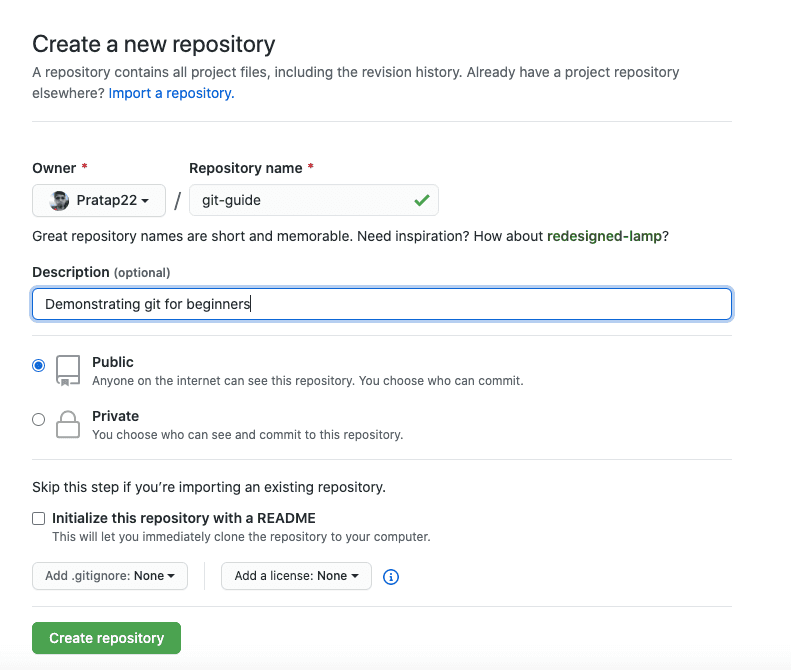Click the Pratap22 avatar image

point(59,201)
